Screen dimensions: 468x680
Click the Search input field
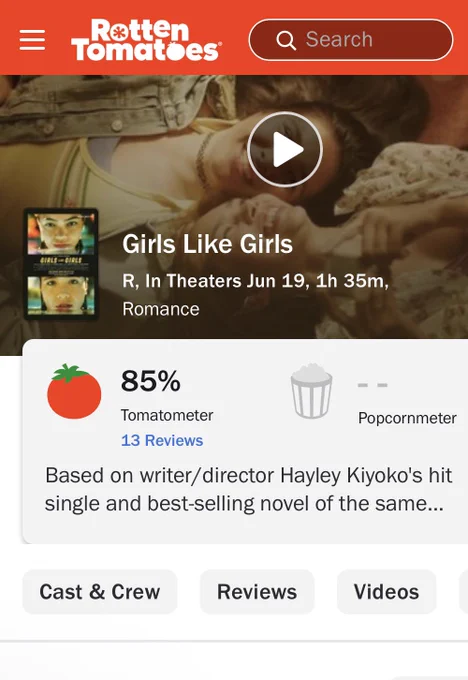click(351, 40)
